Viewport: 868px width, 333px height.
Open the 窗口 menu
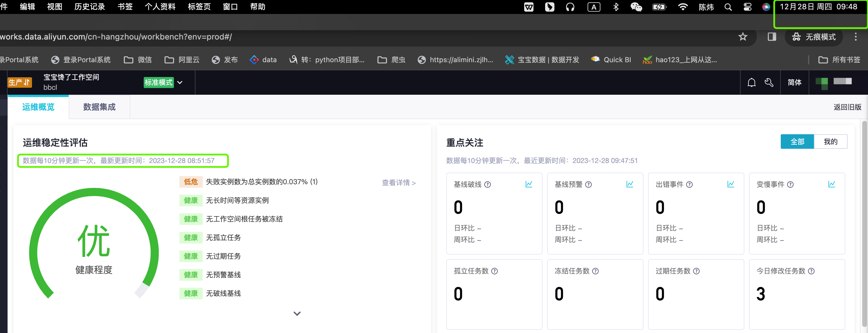(230, 7)
